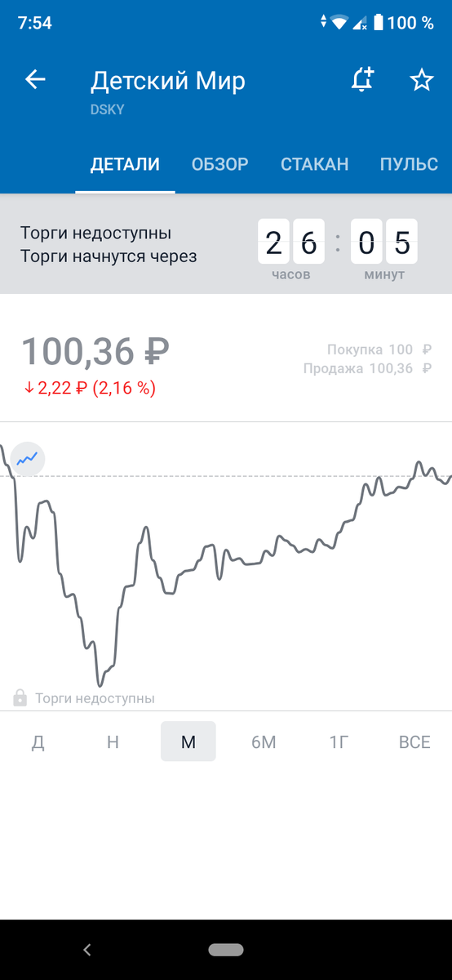This screenshot has height=980, width=452.
Task: Select the Н week chart period
Action: click(x=113, y=742)
